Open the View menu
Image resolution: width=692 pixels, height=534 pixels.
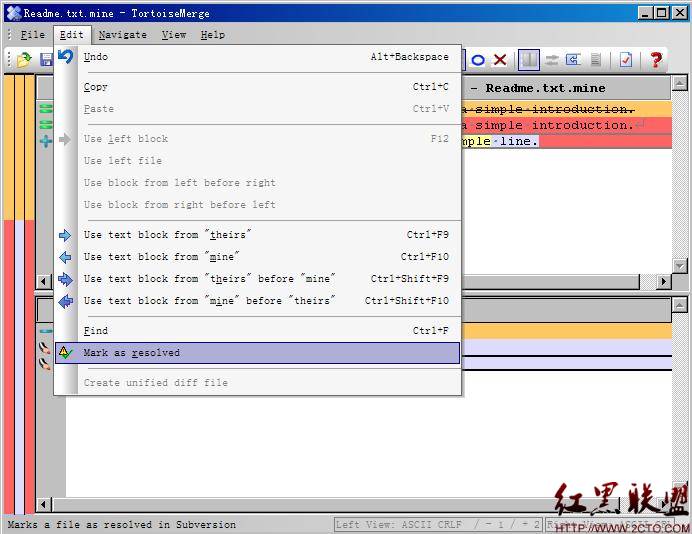click(x=174, y=35)
